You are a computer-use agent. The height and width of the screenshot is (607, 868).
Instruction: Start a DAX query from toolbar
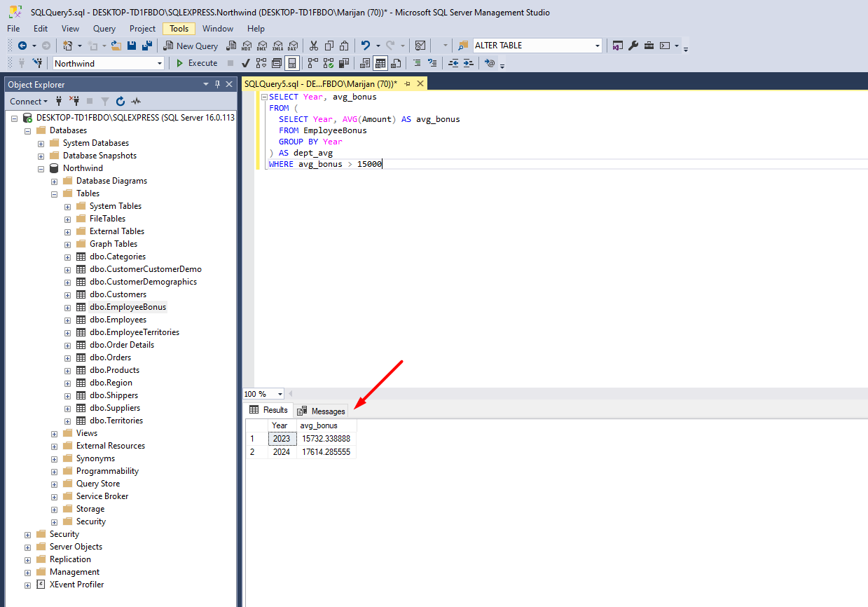(x=293, y=46)
